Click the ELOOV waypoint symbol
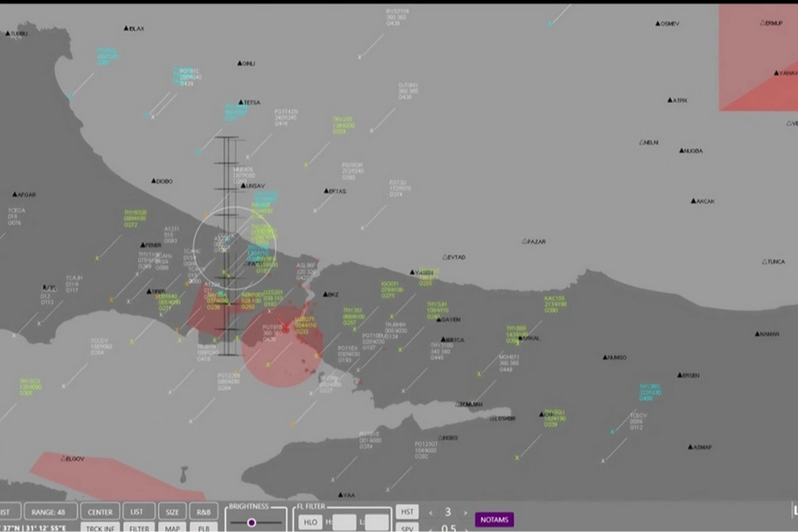Screen dimensions: 798x532 coord(61,458)
